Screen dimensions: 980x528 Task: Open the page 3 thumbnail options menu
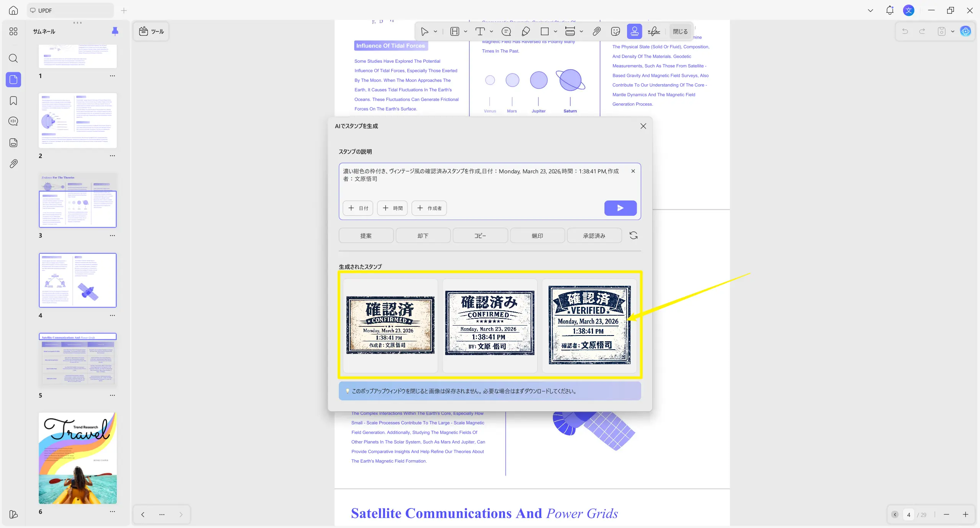(x=112, y=236)
